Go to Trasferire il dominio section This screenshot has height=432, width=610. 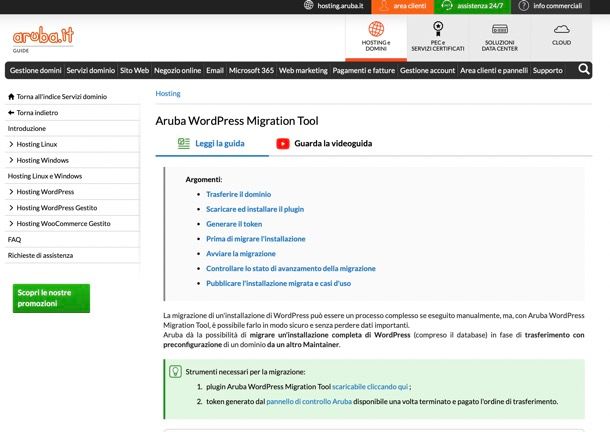[x=238, y=194]
